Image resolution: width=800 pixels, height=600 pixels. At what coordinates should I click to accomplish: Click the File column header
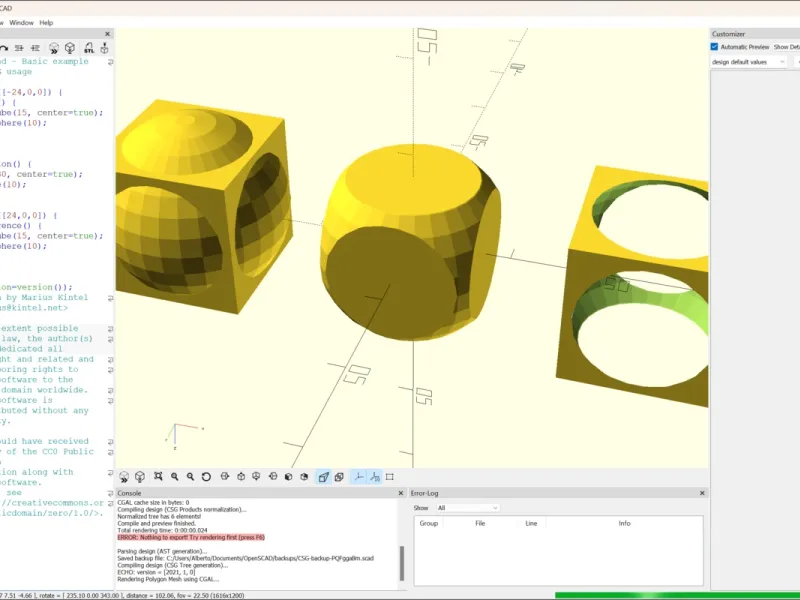(x=480, y=523)
